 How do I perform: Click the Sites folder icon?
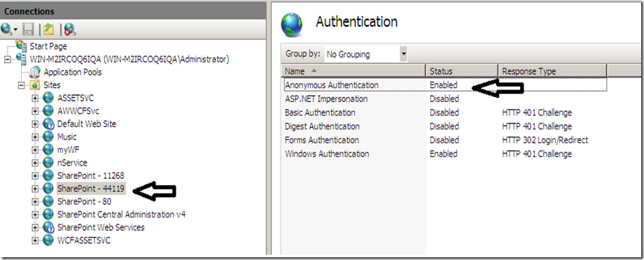coord(35,85)
